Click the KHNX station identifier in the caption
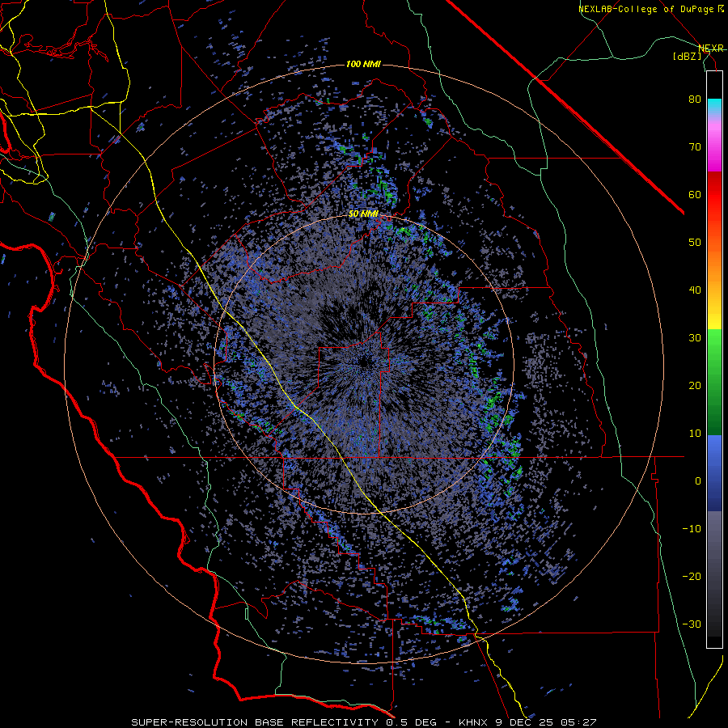Image resolution: width=728 pixels, height=728 pixels. pos(472,722)
